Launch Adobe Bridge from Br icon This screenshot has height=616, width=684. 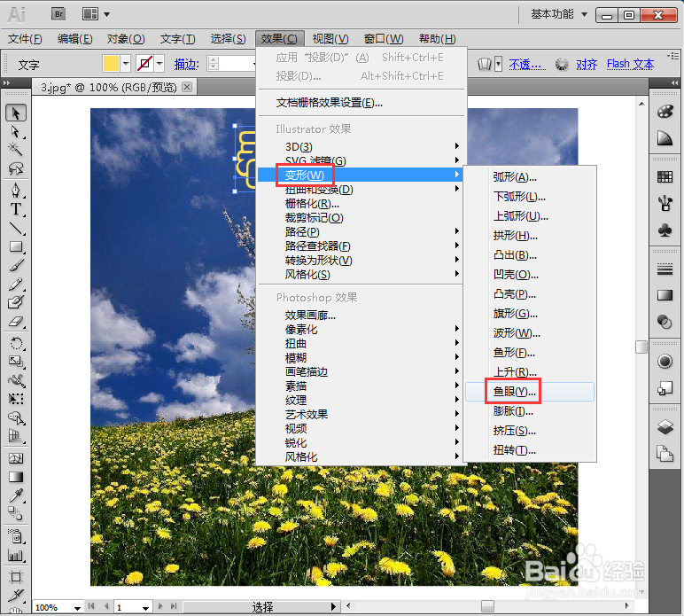[x=58, y=14]
